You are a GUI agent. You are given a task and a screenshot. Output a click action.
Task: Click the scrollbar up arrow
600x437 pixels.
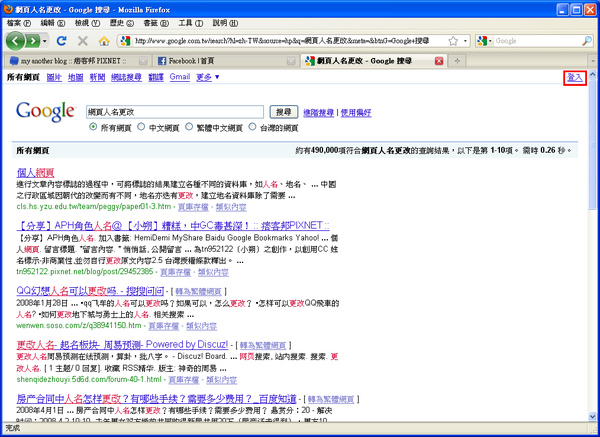point(593,74)
